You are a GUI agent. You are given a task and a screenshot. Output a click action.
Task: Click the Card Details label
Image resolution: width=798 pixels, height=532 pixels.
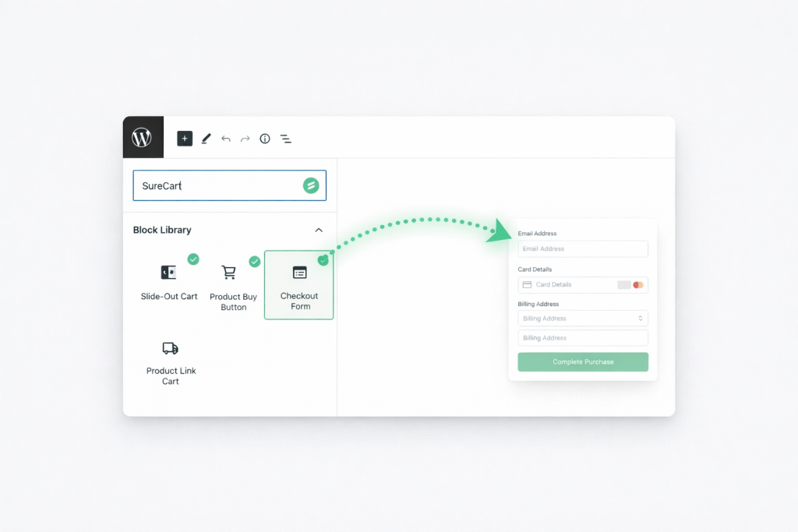535,270
